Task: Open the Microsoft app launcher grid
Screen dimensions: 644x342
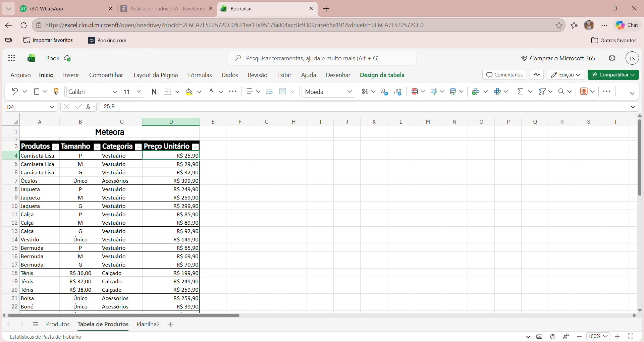Action: (x=12, y=58)
